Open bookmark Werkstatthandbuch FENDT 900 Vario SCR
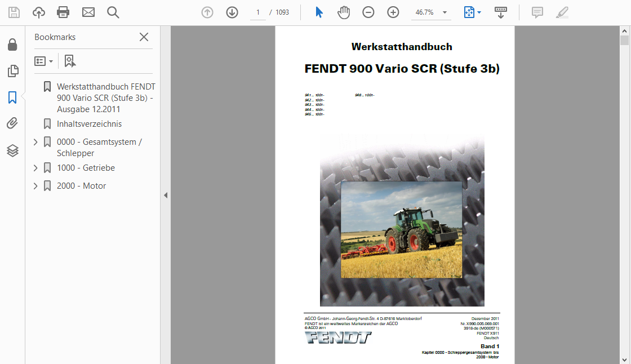This screenshot has width=631, height=364. point(106,98)
